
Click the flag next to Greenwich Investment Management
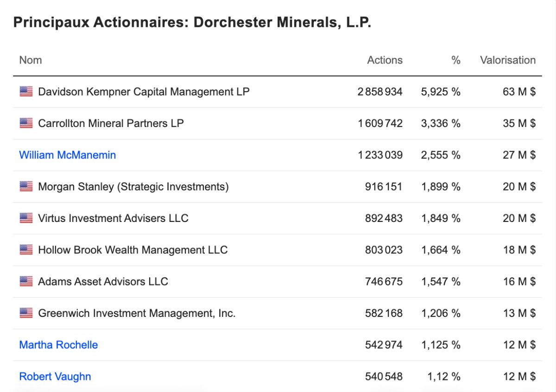tap(26, 313)
